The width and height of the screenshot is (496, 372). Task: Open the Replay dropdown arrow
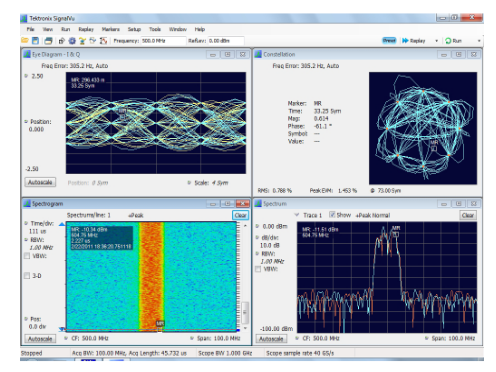coord(436,41)
